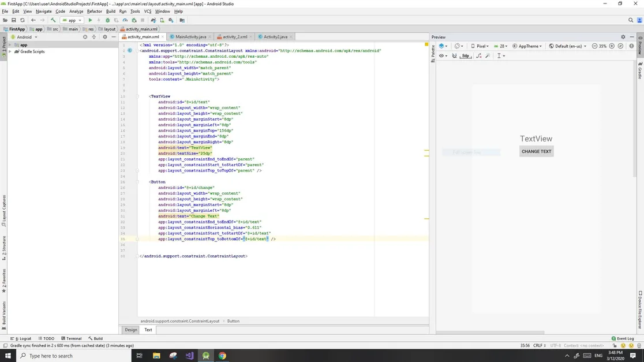
Task: Click the Debug app bug icon
Action: coord(107,20)
